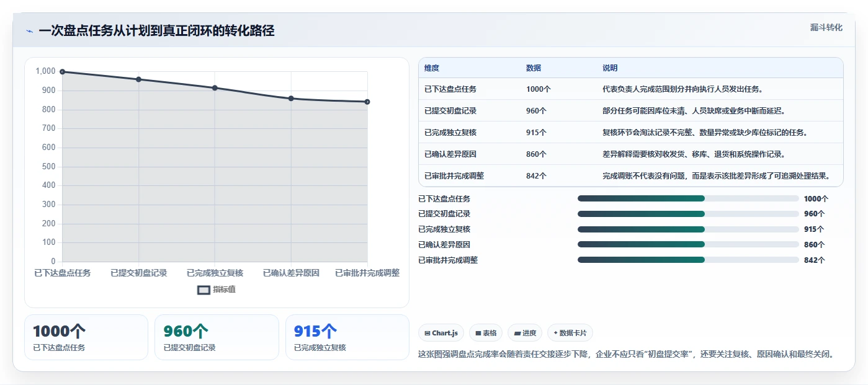Click the description starting with 复核环节会淘汰记录不完整
Viewport: 868px width, 385px height.
tap(705, 133)
